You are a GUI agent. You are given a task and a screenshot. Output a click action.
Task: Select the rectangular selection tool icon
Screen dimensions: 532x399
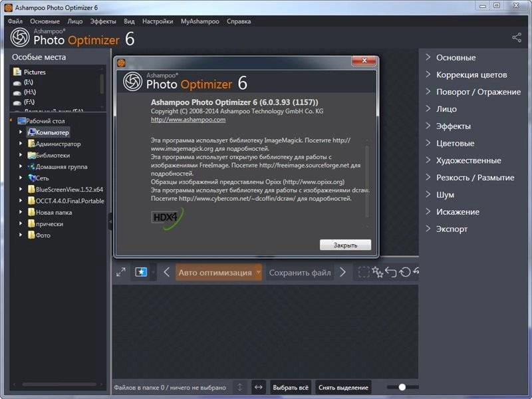[363, 272]
